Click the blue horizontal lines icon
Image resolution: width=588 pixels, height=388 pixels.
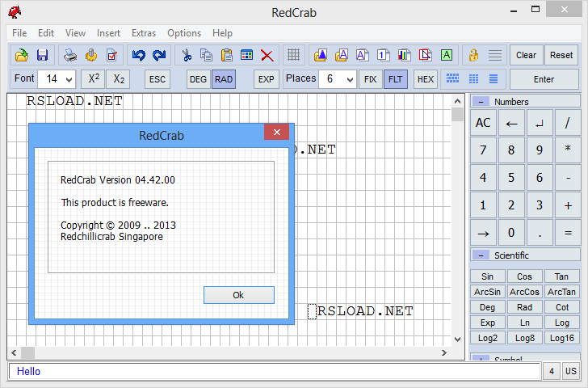493,78
